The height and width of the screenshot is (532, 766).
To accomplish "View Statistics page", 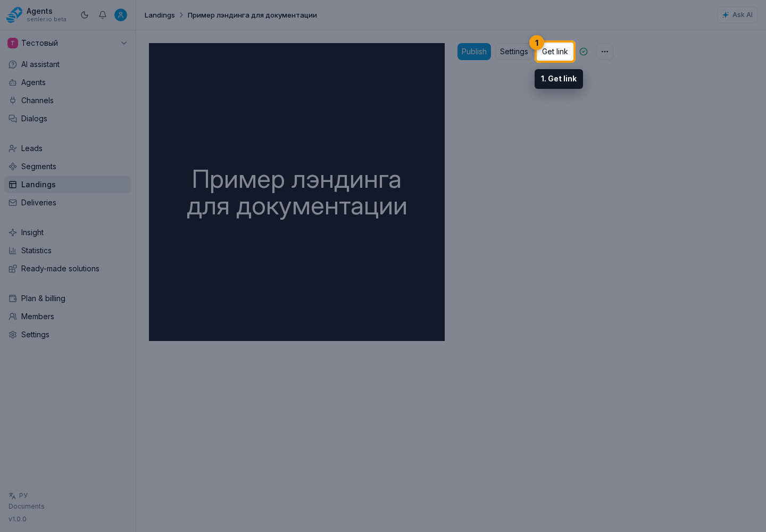I will click(x=68, y=251).
